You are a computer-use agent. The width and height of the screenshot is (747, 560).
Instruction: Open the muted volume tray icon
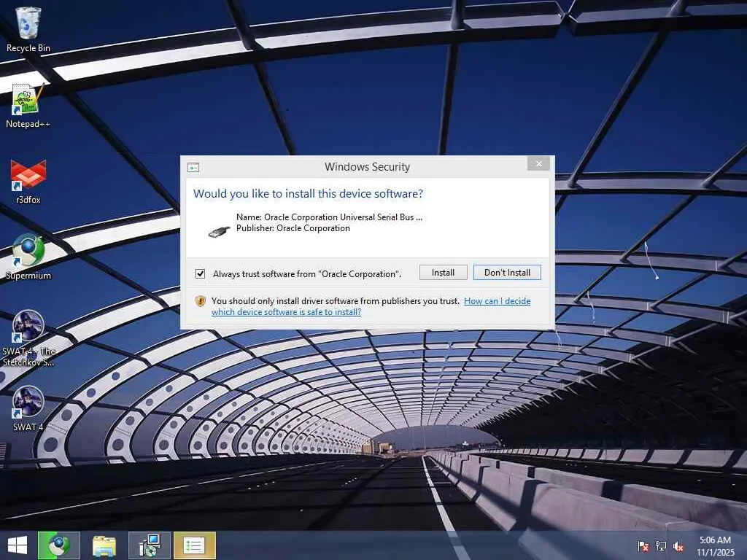click(x=678, y=546)
